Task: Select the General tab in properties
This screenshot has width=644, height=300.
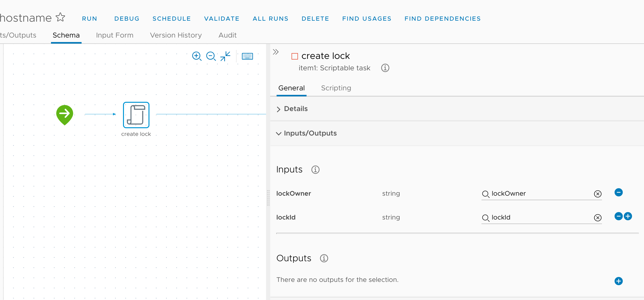Action: coord(292,88)
